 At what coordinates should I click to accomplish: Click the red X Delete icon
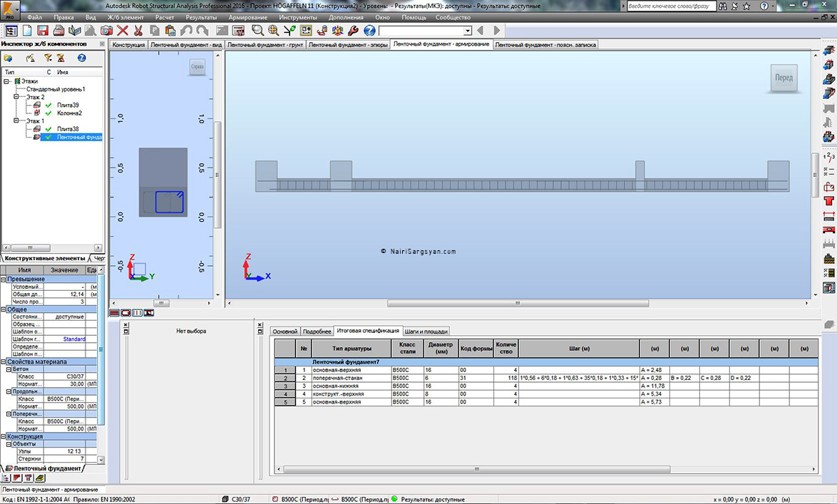(123, 31)
